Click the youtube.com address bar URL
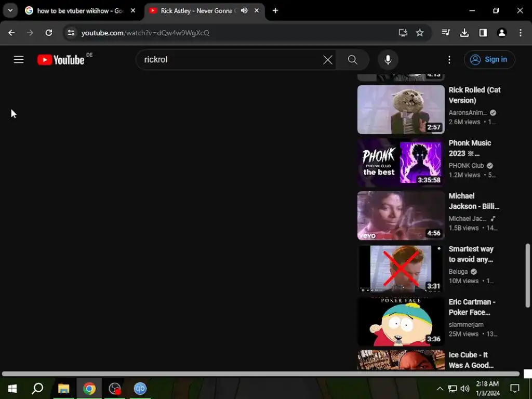 [145, 33]
